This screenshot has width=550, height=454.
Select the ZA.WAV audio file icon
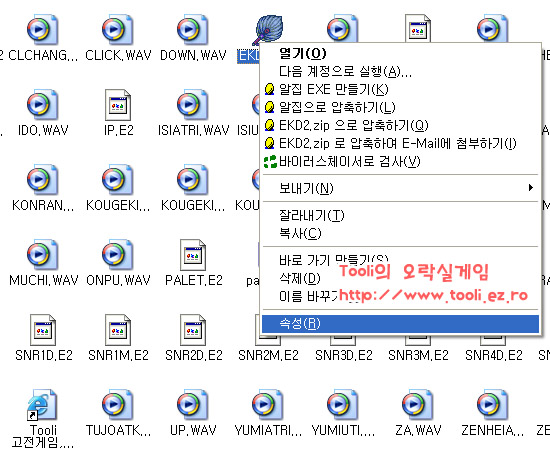pos(417,405)
